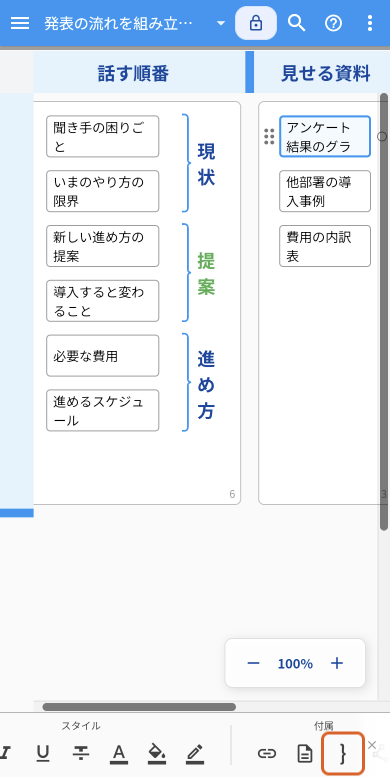
Task: Select the card アンケート結果のグラ
Action: pyautogui.click(x=325, y=136)
